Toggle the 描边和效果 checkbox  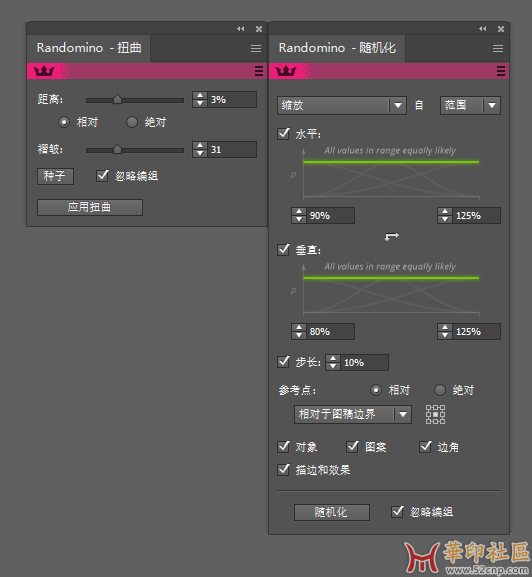[x=283, y=470]
